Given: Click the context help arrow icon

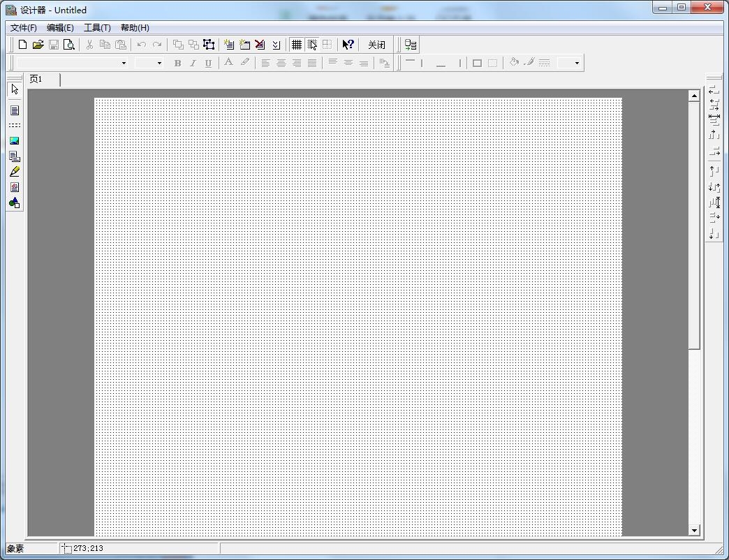Looking at the screenshot, I should (x=348, y=45).
